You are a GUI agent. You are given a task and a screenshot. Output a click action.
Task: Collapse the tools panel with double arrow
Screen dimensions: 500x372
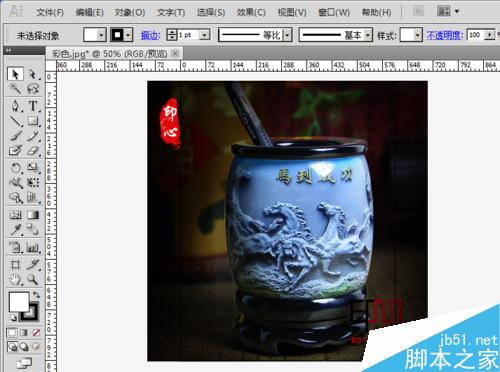[8, 50]
